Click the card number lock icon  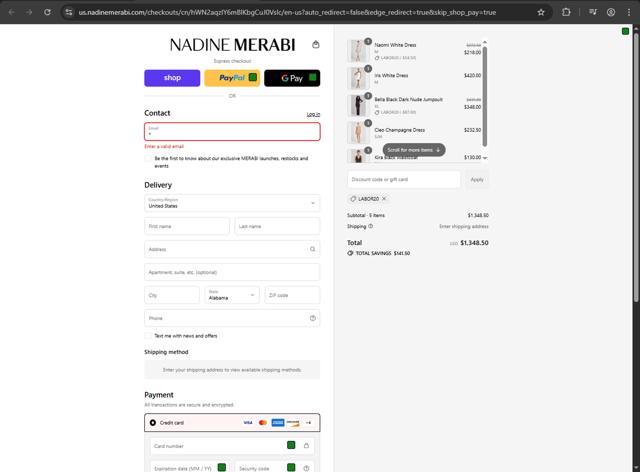(x=306, y=445)
